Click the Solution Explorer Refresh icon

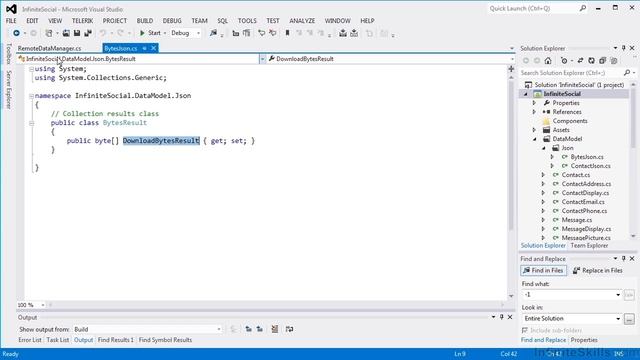(591, 60)
